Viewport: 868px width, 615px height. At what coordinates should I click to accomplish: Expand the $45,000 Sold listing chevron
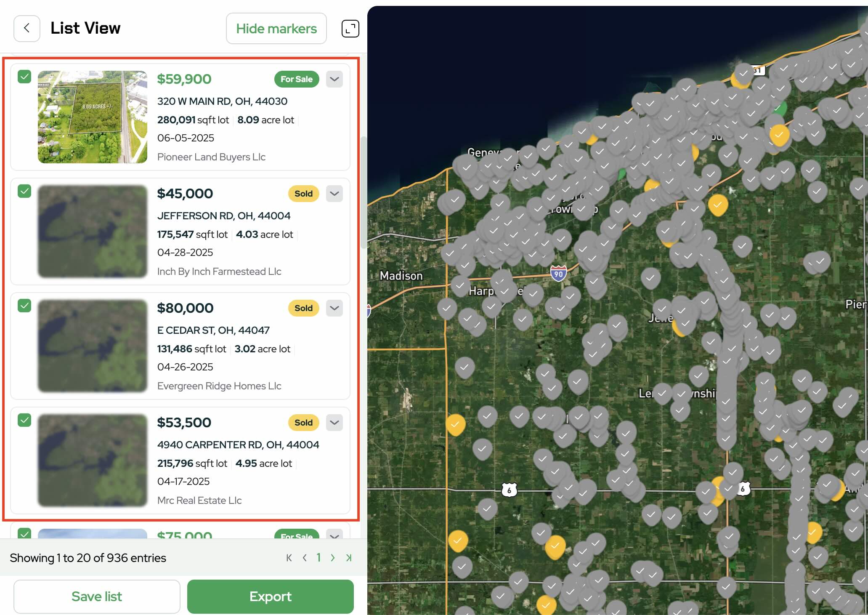pyautogui.click(x=334, y=194)
